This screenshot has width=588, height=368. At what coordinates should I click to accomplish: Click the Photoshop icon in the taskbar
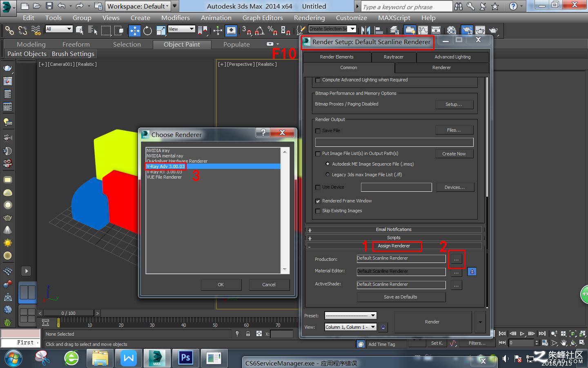pos(185,358)
